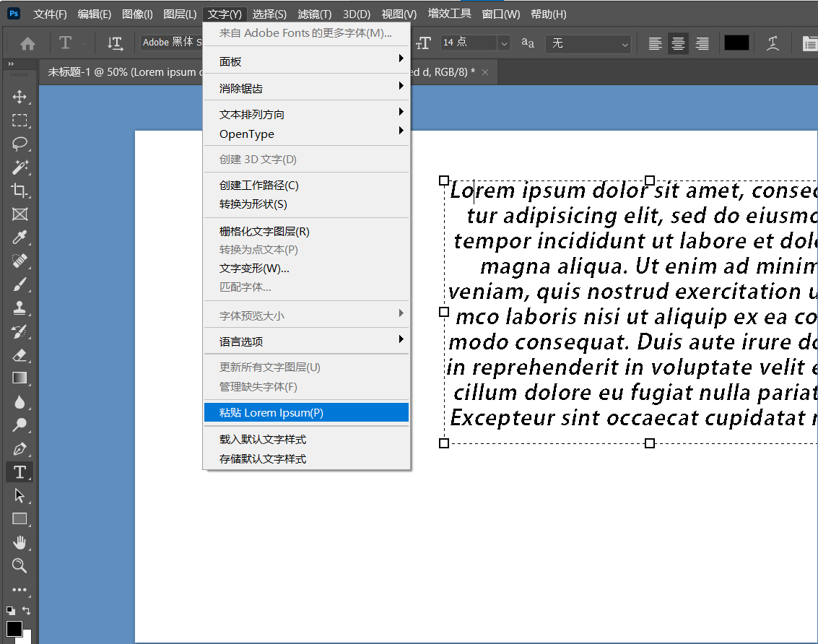
Task: Choose 存储默认文字样式 menu item
Action: pyautogui.click(x=306, y=458)
